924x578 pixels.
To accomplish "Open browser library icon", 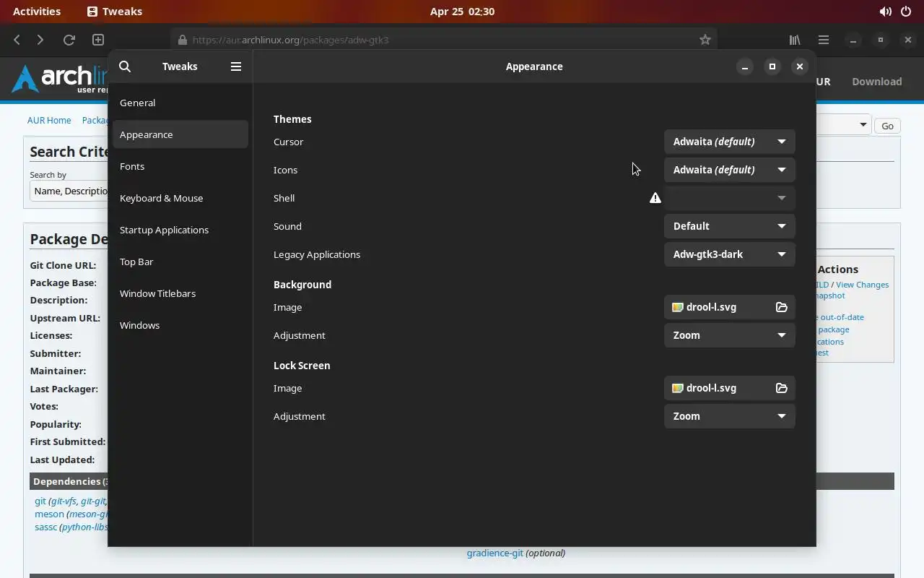I will 795,40.
